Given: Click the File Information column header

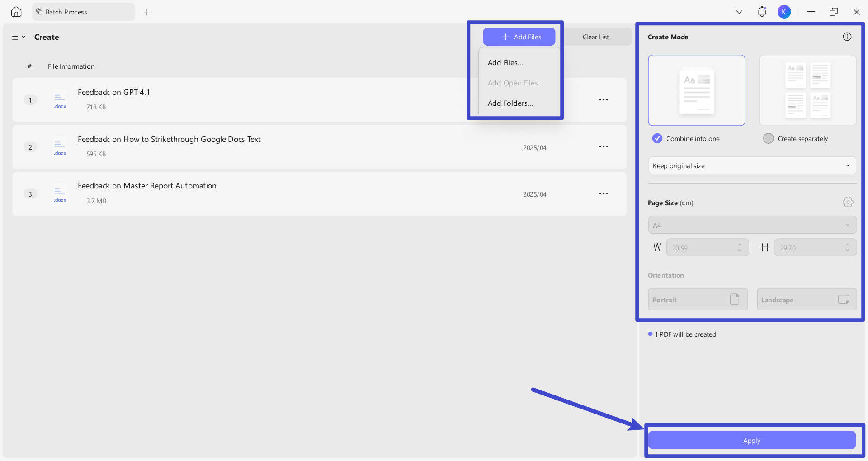Looking at the screenshot, I should pyautogui.click(x=71, y=66).
